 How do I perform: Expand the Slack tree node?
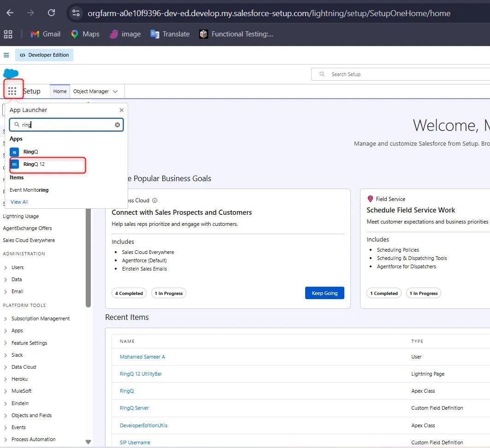(x=6, y=355)
